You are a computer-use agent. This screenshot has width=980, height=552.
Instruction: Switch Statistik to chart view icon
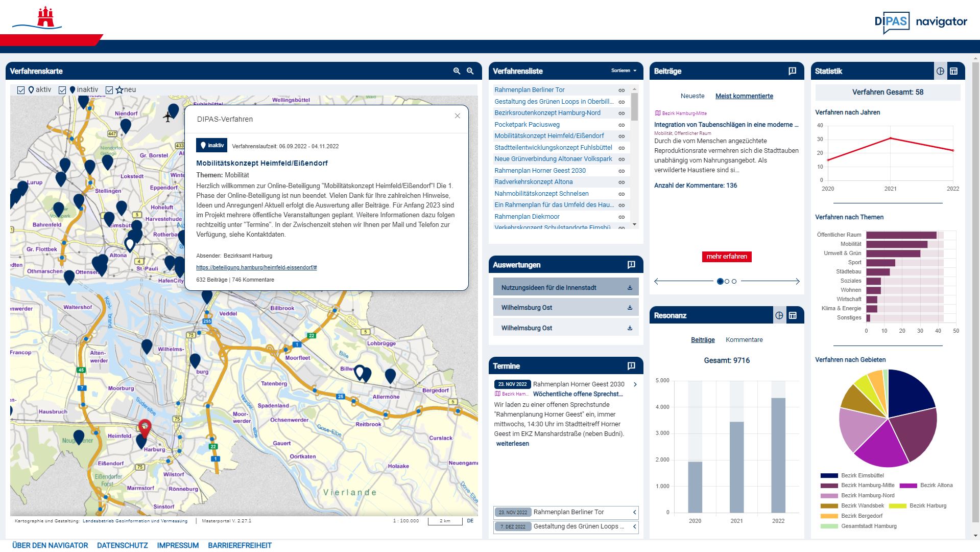click(940, 71)
